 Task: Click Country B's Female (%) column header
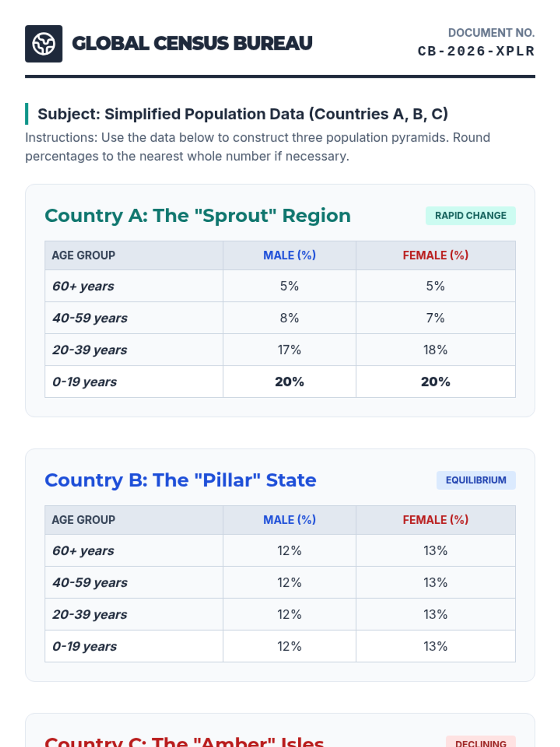click(435, 520)
